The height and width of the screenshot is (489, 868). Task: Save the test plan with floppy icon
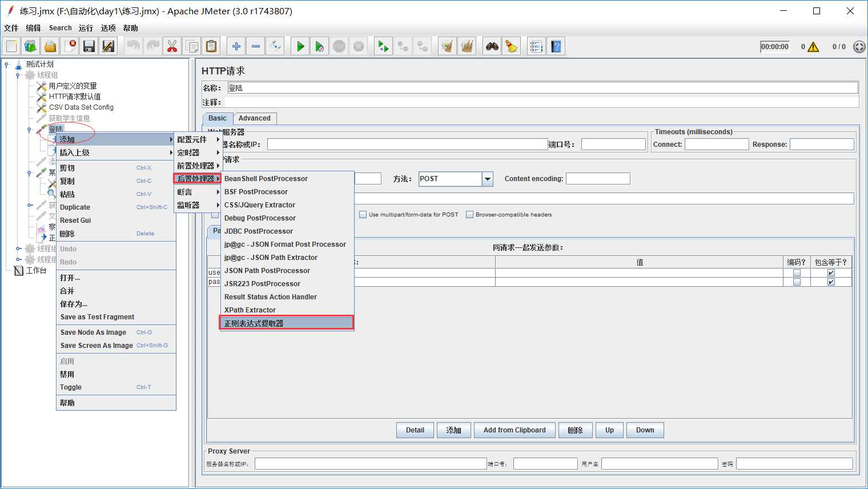point(89,46)
